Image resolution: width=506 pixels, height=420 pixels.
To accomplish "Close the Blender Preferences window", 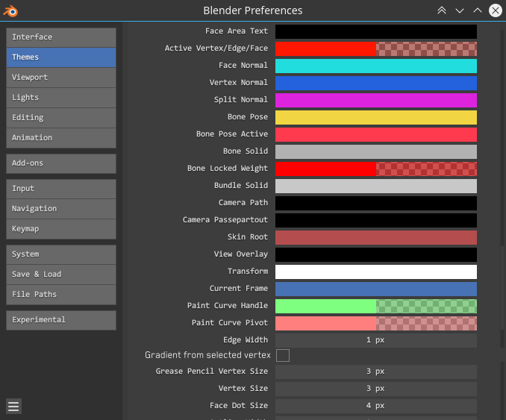I will click(496, 10).
